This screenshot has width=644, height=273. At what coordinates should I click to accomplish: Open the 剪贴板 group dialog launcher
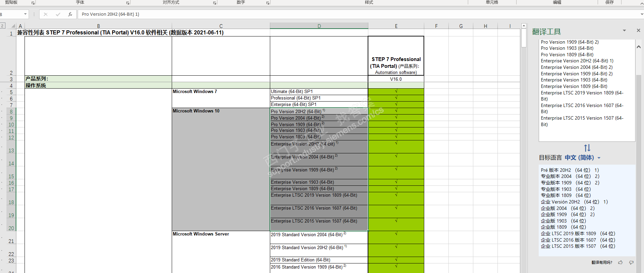coord(33,3)
